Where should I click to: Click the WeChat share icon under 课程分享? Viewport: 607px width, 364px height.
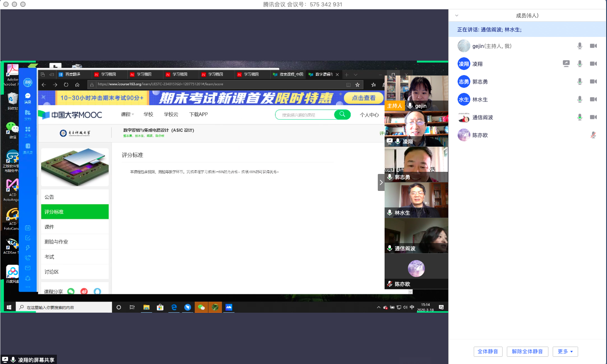pos(71,291)
